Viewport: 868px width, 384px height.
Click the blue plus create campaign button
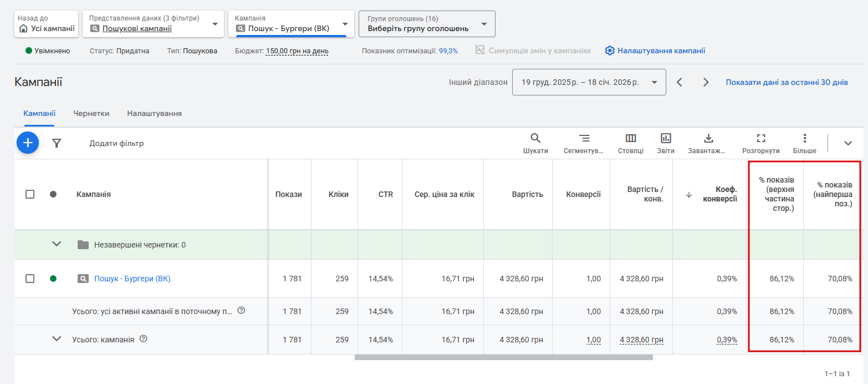click(28, 143)
